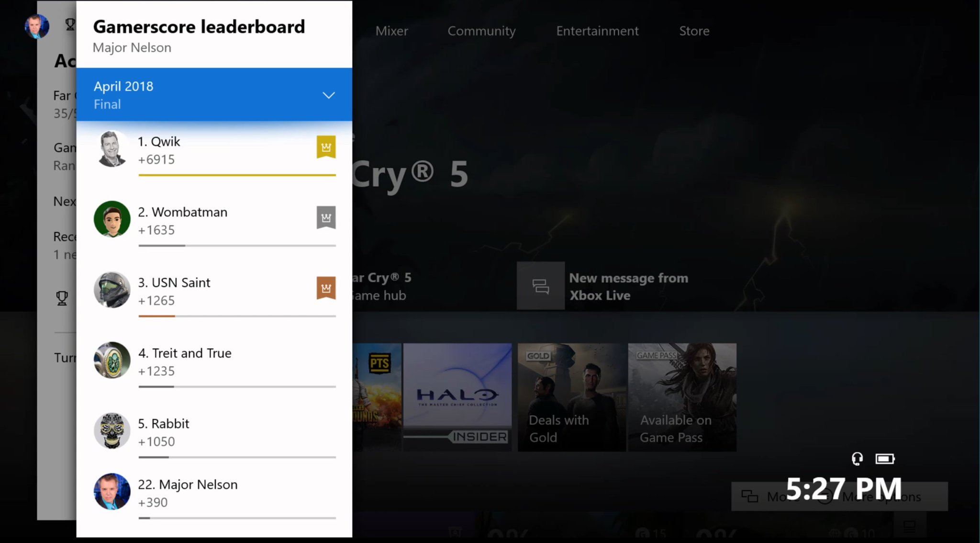Select the 22. Major Nelson entry

coord(214,496)
